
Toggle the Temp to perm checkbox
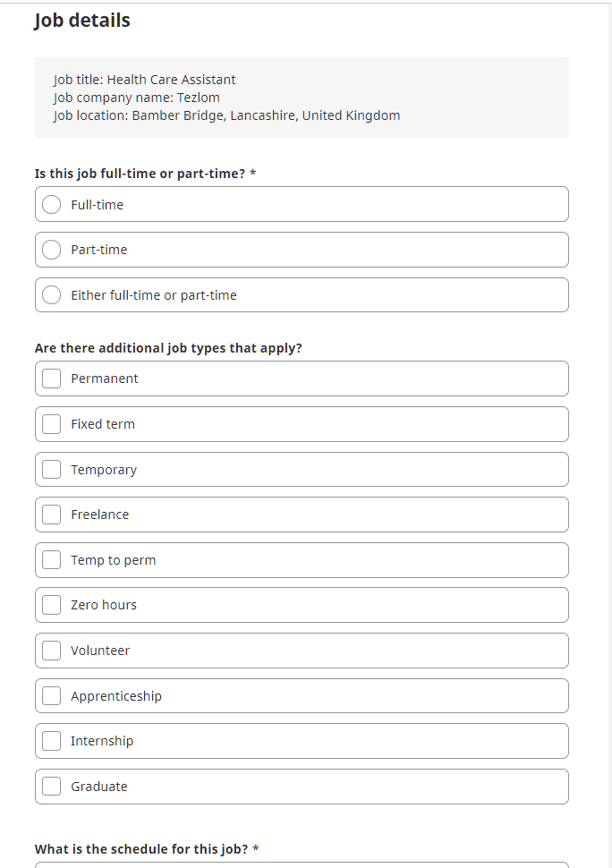tap(52, 560)
